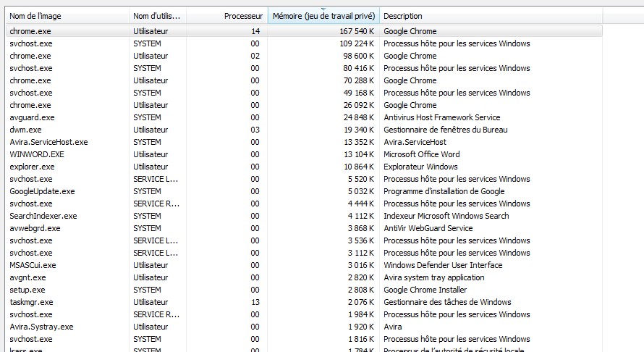Image resolution: width=644 pixels, height=352 pixels.
Task: Select the svchost.exe row using 4 444 K
Action: pos(304,204)
